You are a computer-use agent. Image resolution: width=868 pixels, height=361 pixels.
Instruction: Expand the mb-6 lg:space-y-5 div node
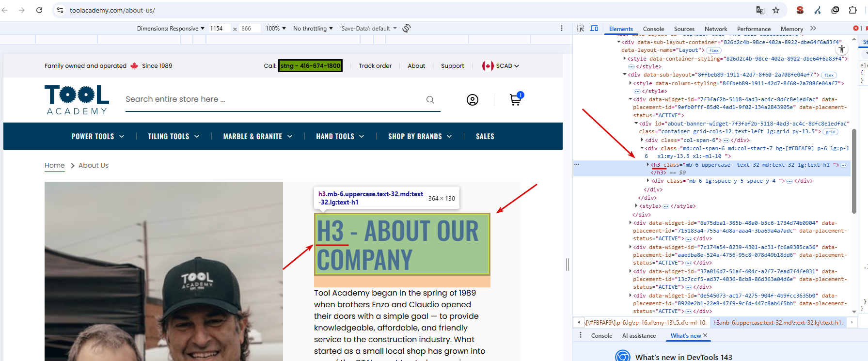(648, 181)
